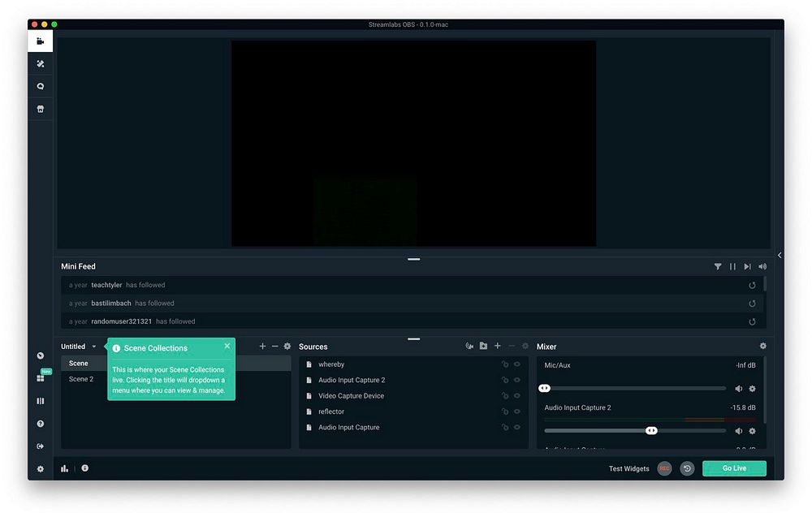Adjust Audio Input Capture 2 volume slider

[x=635, y=431]
